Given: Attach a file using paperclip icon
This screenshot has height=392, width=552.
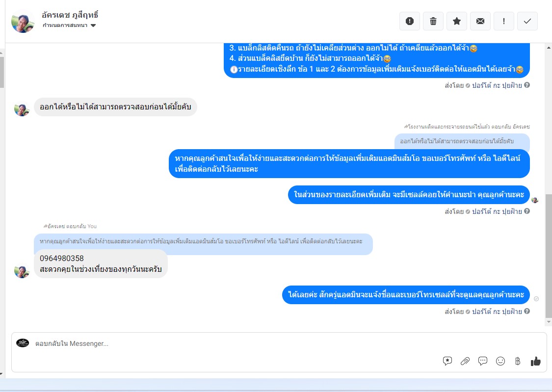Looking at the screenshot, I should (x=465, y=361).
